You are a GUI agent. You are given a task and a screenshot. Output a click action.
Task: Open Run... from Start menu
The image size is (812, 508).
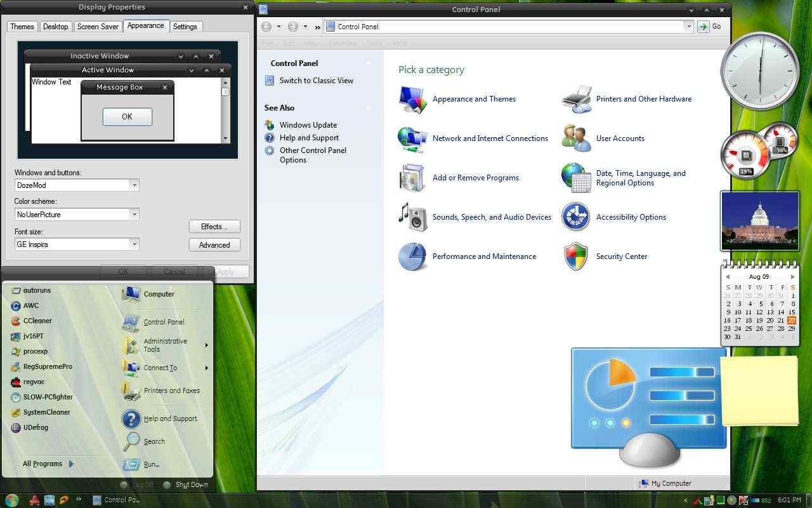pyautogui.click(x=141, y=464)
